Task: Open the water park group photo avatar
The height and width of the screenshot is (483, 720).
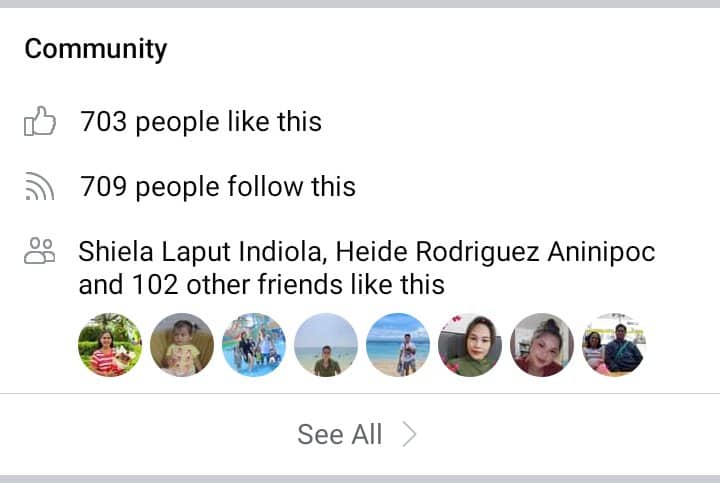Action: point(254,345)
